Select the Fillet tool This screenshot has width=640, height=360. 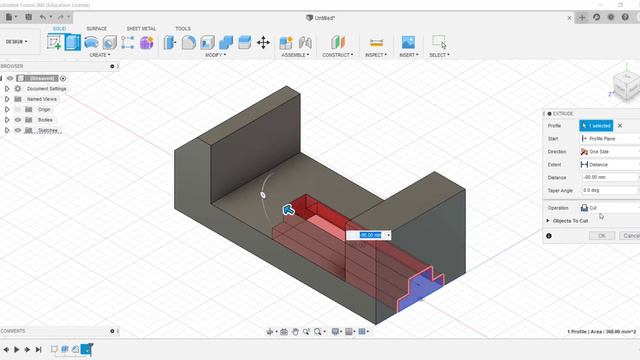pos(189,42)
